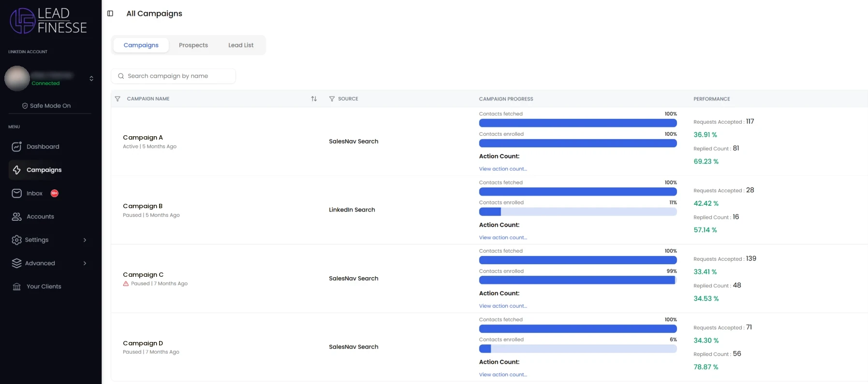
Task: Click the Inbox envelope icon
Action: pyautogui.click(x=17, y=193)
